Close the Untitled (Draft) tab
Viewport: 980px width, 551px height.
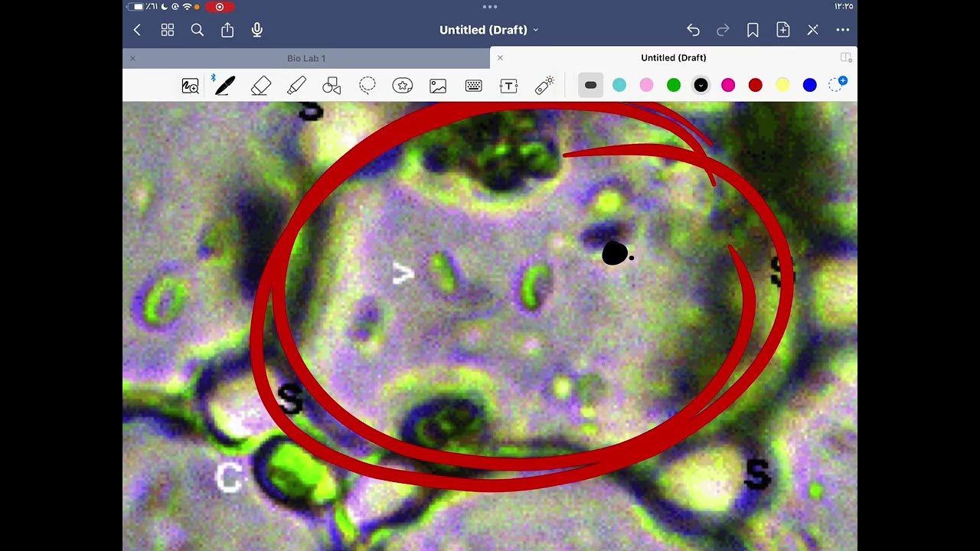click(500, 57)
